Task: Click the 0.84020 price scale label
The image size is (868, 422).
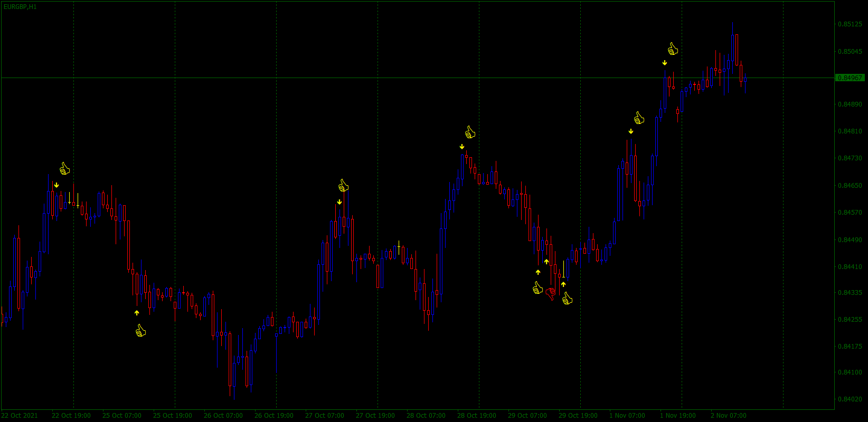Action: (x=850, y=399)
